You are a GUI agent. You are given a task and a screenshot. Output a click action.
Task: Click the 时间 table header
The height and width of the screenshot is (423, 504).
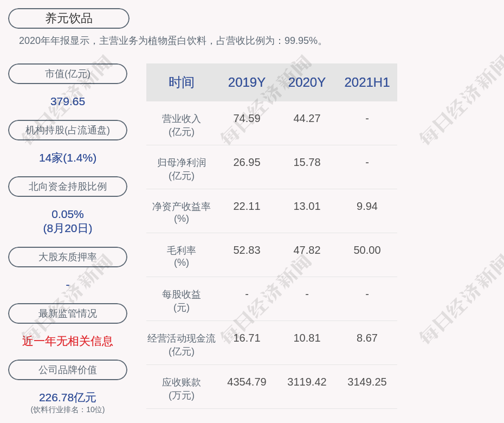tap(181, 82)
